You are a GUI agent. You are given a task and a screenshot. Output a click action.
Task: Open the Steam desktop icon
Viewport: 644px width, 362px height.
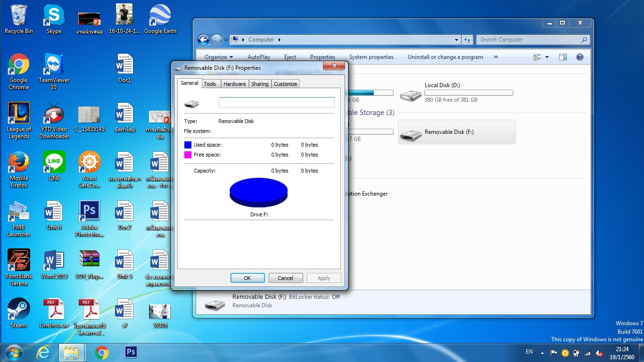(x=19, y=313)
